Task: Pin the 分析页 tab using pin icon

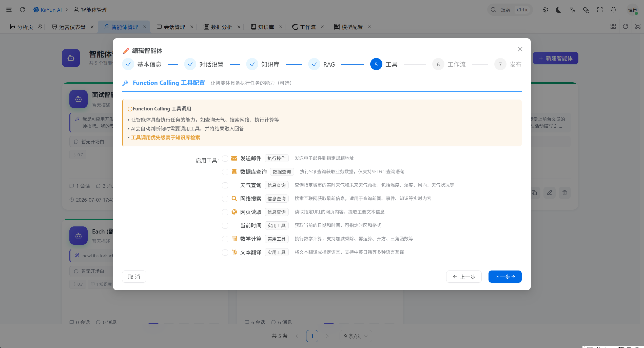Action: (40, 27)
